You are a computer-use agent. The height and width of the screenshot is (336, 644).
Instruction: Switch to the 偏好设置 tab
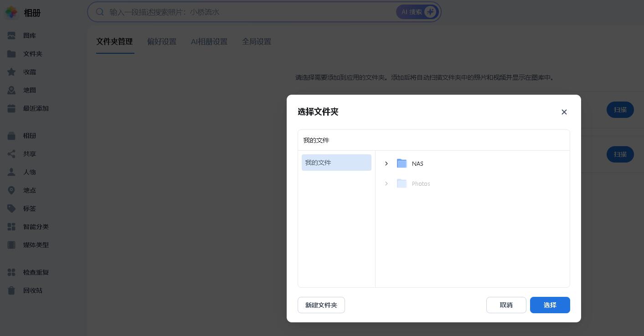coord(162,41)
